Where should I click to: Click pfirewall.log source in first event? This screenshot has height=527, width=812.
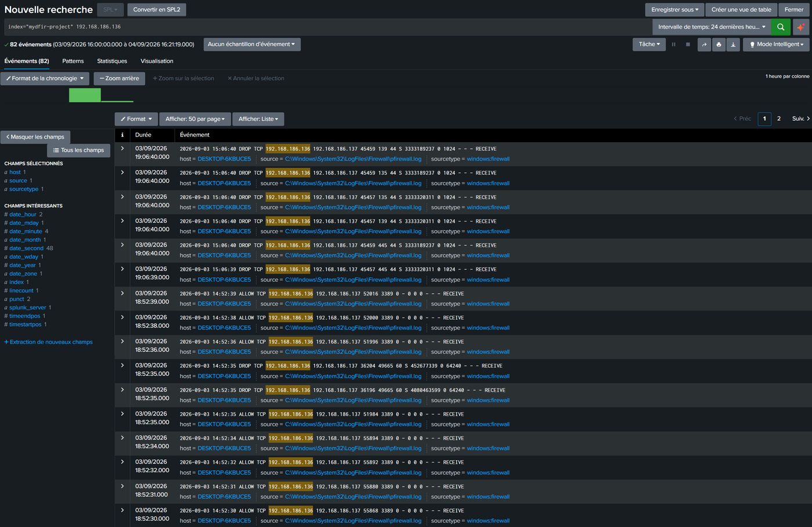click(353, 159)
